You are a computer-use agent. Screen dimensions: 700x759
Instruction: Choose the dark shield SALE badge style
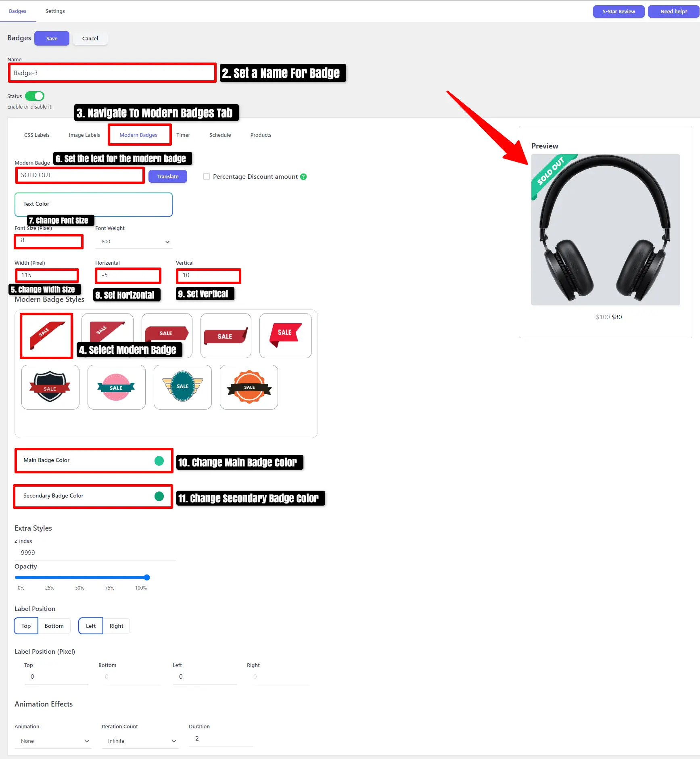coord(50,387)
